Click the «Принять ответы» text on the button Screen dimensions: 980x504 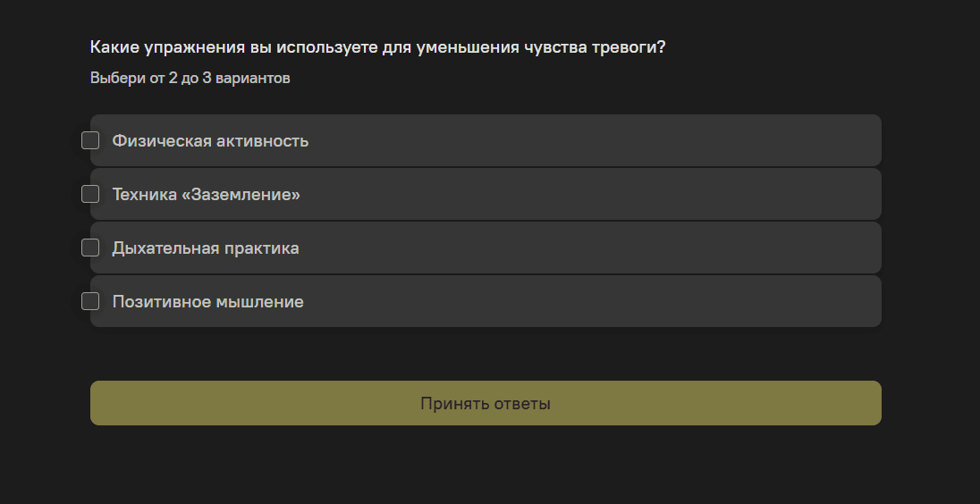[x=486, y=404]
